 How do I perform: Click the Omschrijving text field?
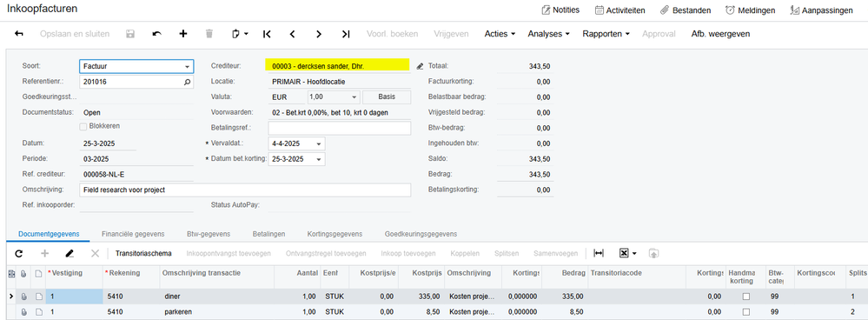tap(246, 190)
